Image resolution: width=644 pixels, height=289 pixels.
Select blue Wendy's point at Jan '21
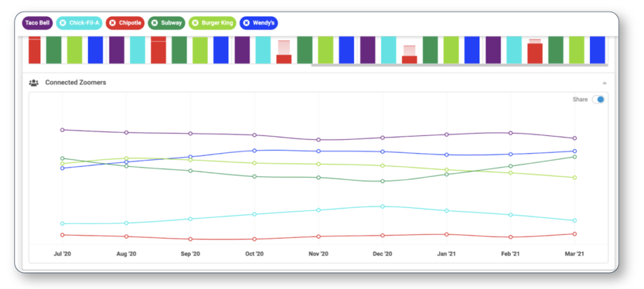coord(447,155)
